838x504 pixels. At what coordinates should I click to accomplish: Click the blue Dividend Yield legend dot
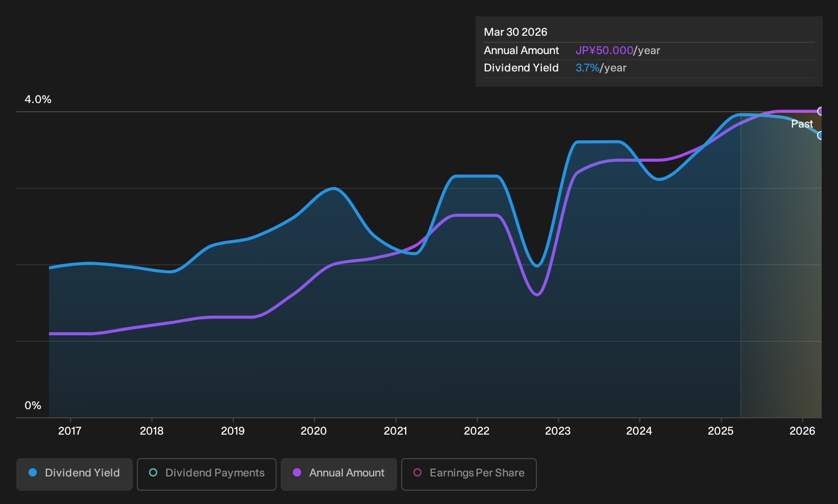(33, 473)
